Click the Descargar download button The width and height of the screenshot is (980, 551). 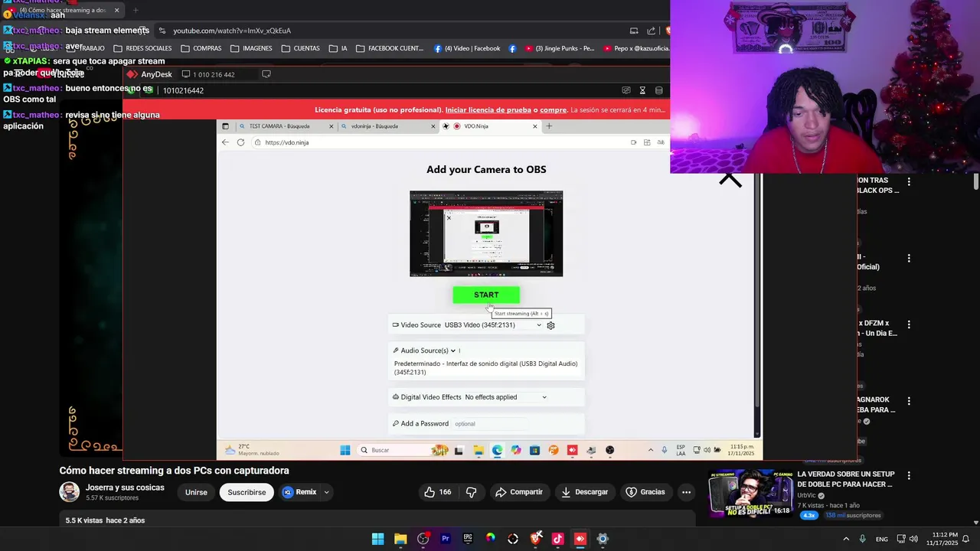click(x=584, y=492)
